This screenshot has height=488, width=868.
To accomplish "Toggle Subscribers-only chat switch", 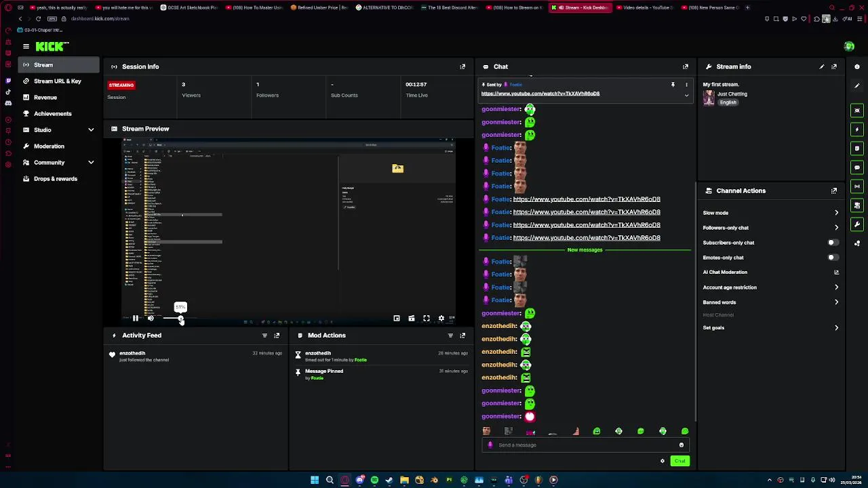I will (x=833, y=243).
